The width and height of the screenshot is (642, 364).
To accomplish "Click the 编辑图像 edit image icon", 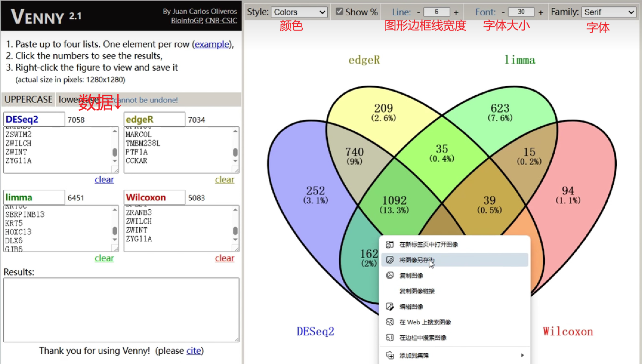I will click(390, 306).
